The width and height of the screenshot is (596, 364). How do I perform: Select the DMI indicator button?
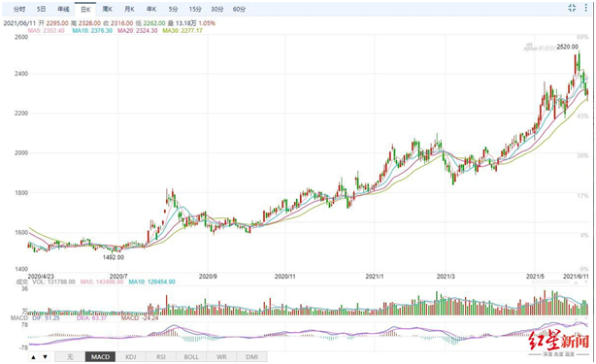click(x=251, y=357)
